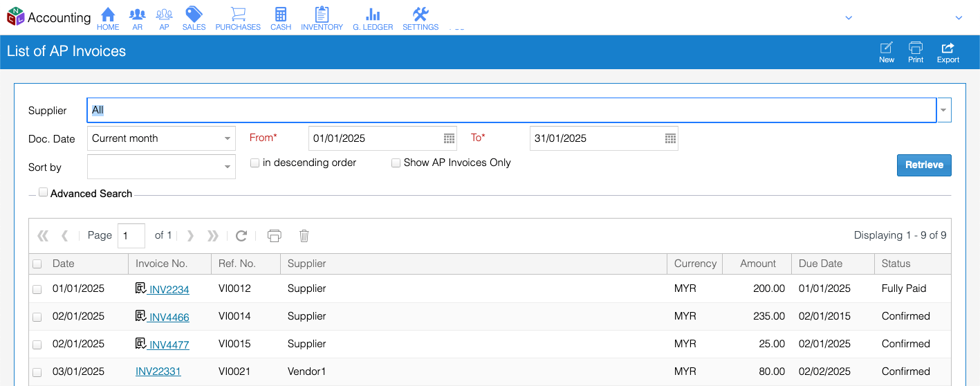Click the page number field

[131, 236]
